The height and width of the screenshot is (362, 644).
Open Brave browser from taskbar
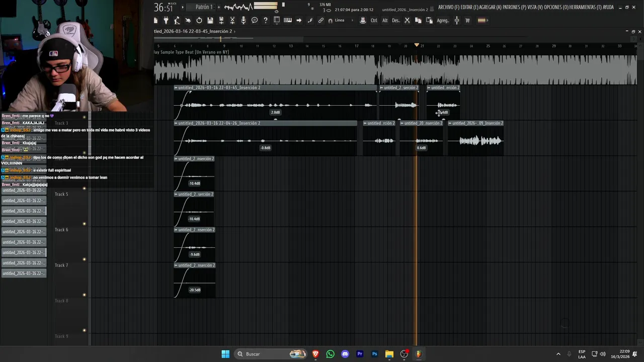point(315,354)
